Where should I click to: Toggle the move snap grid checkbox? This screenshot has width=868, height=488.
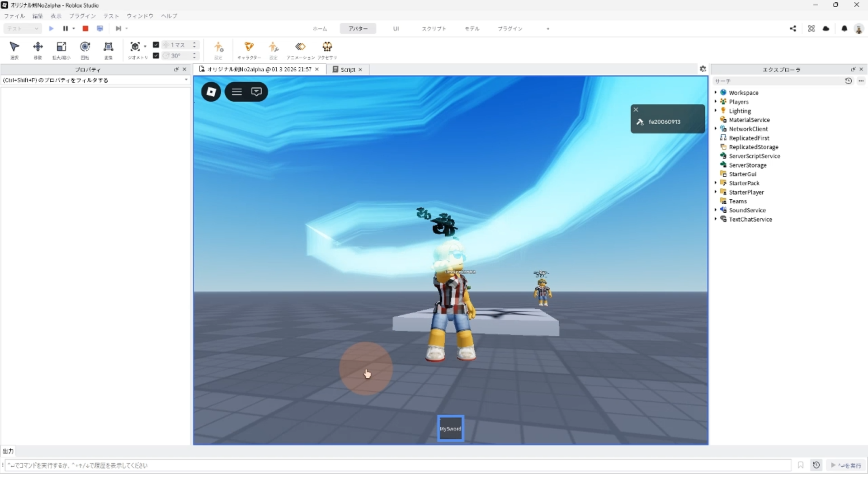[156, 45]
